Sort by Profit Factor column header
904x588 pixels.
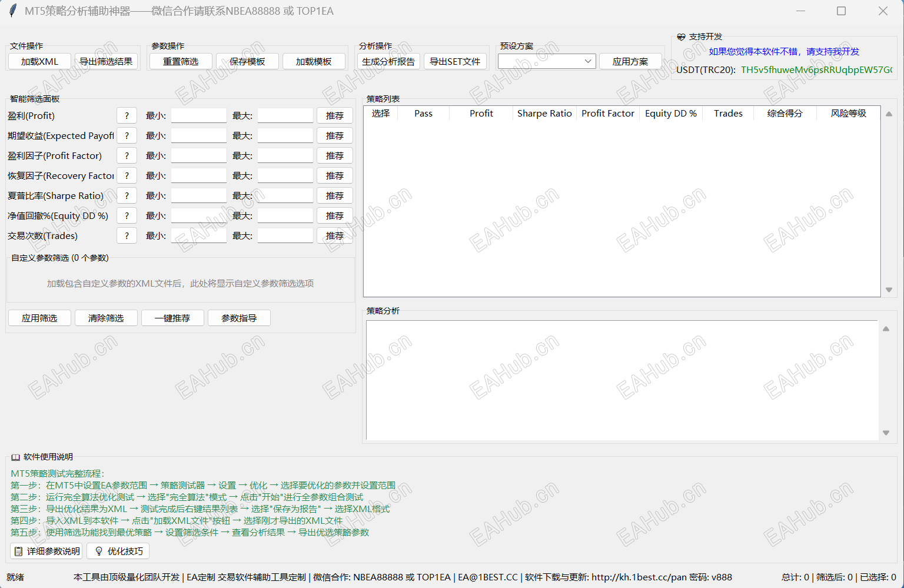[x=608, y=114]
